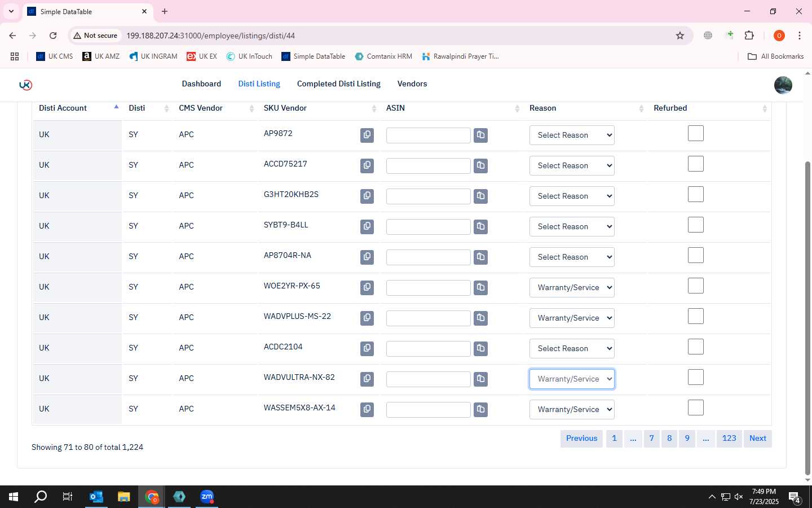This screenshot has height=508, width=812.
Task: Open Reason dropdown for AP9872
Action: (572, 135)
